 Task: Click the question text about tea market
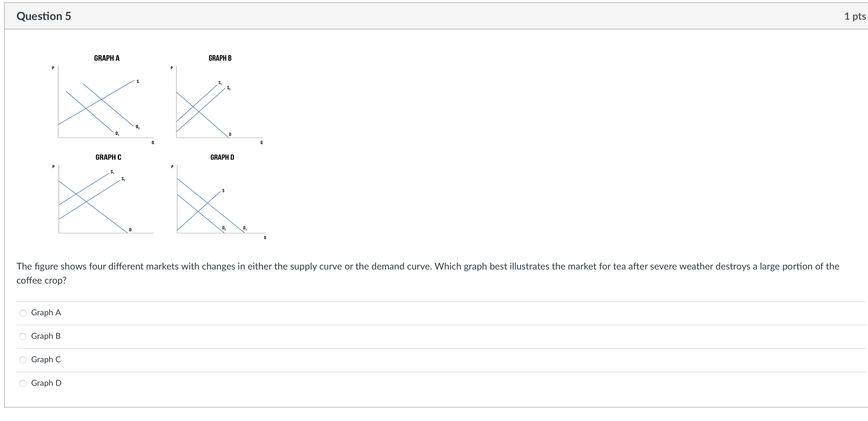(428, 273)
